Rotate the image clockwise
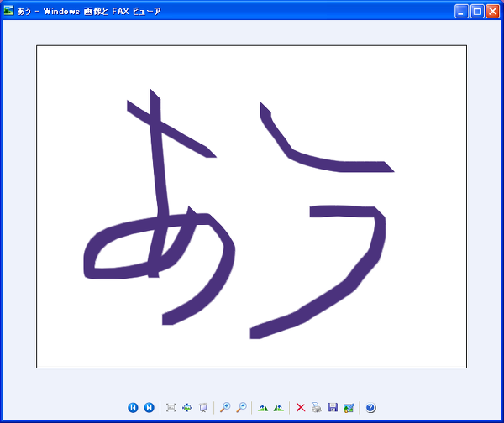The image size is (504, 423). click(263, 408)
